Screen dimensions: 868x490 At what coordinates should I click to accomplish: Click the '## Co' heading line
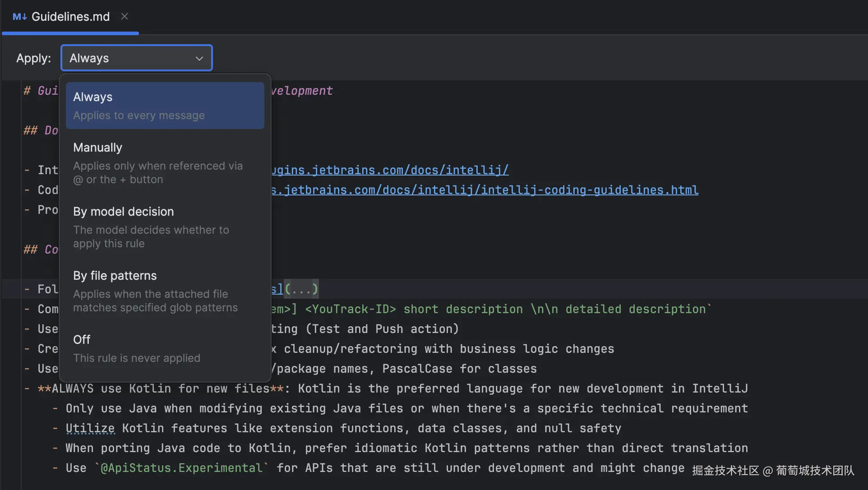[41, 250]
